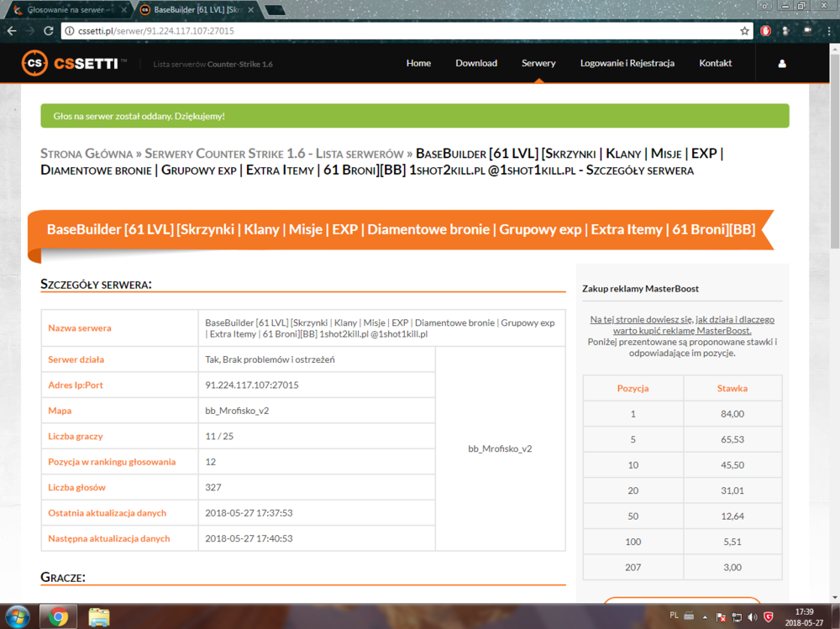Click the Stawka value 84,00
Viewport: 840px width, 629px height.
(732, 414)
